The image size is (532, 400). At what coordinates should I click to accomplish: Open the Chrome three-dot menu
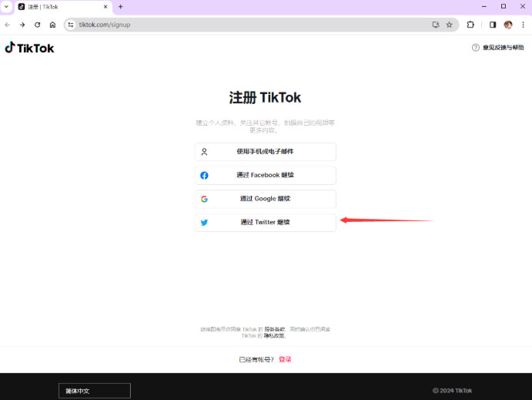point(523,25)
